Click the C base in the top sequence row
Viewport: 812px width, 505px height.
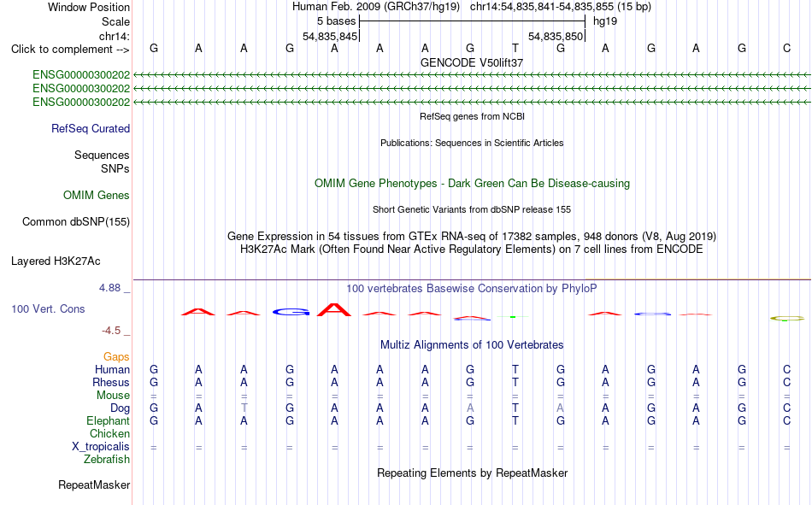pos(786,48)
